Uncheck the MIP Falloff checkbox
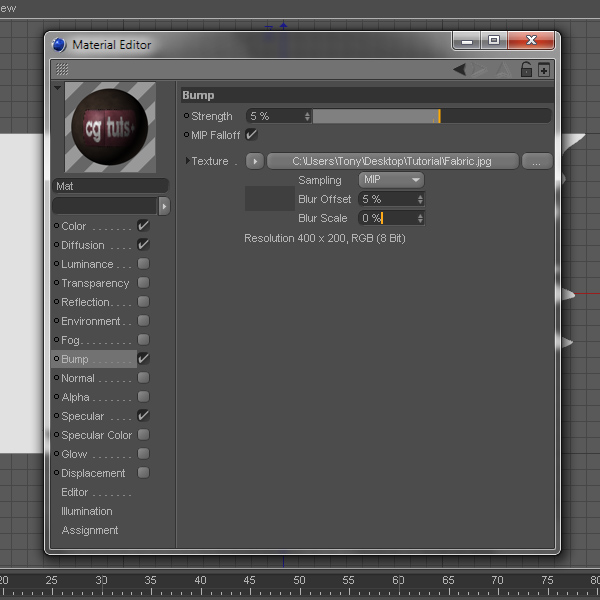600x600 pixels. [x=251, y=135]
